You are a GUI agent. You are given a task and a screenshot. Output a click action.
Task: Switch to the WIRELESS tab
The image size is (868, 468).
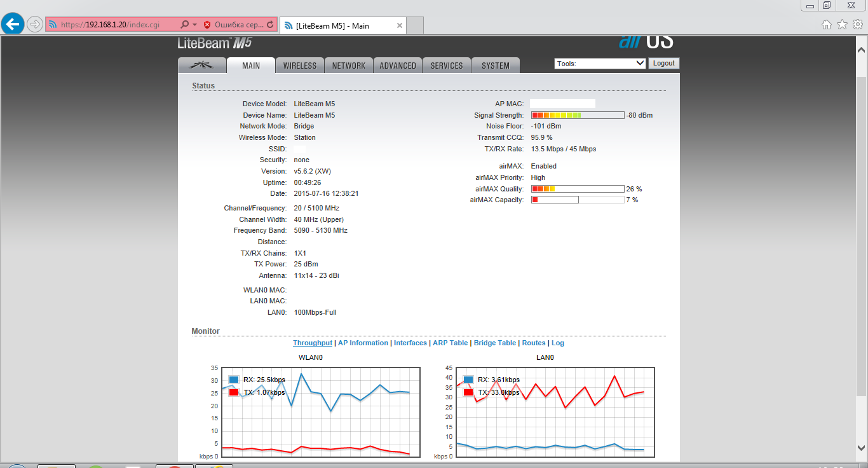click(299, 65)
